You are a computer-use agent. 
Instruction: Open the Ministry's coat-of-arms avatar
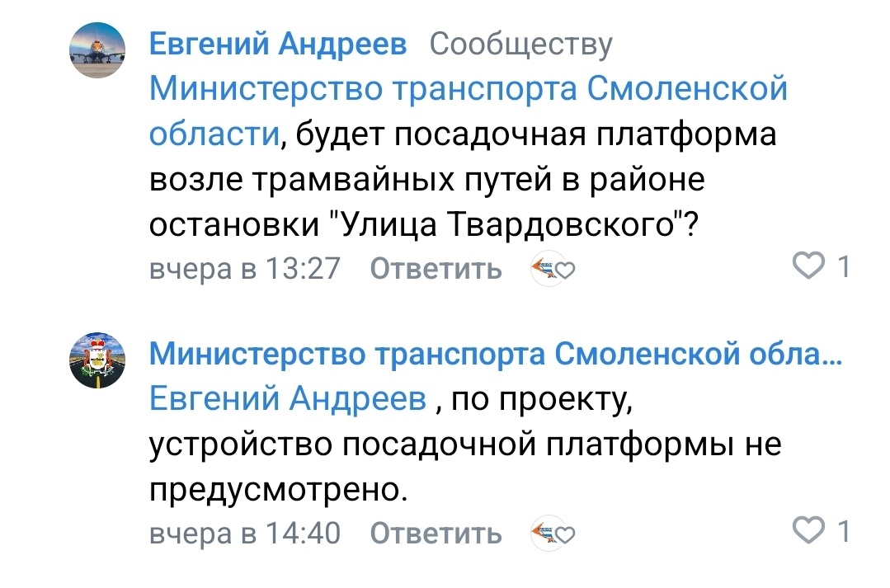tap(97, 360)
